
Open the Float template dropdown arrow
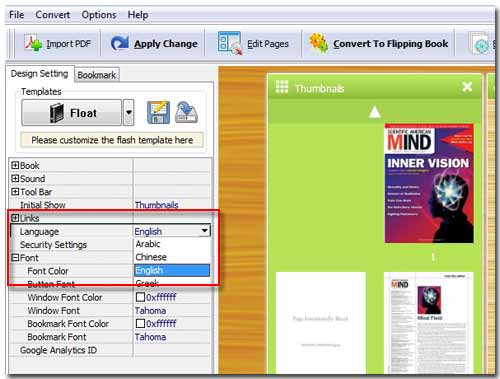pos(129,113)
